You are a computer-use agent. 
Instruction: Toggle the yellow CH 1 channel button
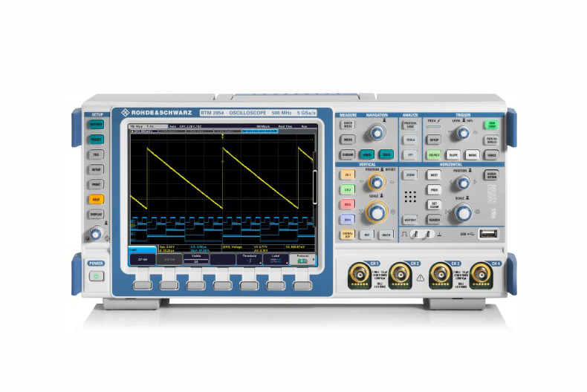(x=347, y=175)
